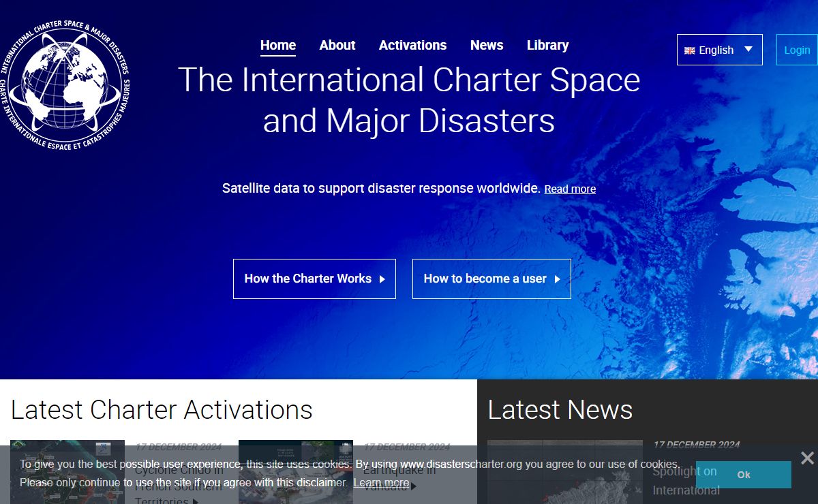
Task: Open the cookie Learn more link
Action: [381, 483]
